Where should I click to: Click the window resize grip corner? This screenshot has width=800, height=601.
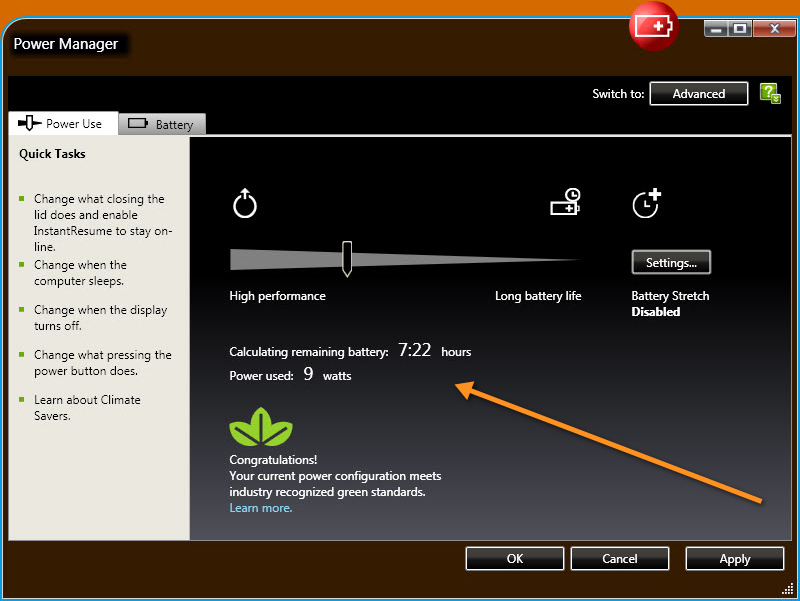787,589
